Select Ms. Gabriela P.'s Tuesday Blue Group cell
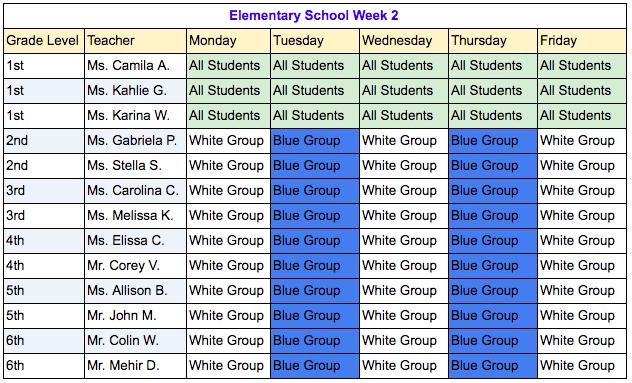This screenshot has height=383, width=632. (315, 141)
